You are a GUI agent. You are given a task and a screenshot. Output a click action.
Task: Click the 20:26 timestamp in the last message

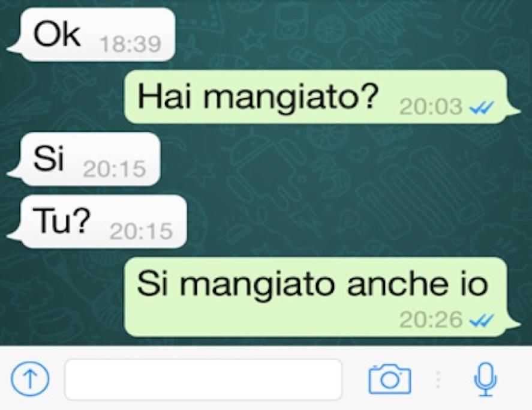coord(431,319)
